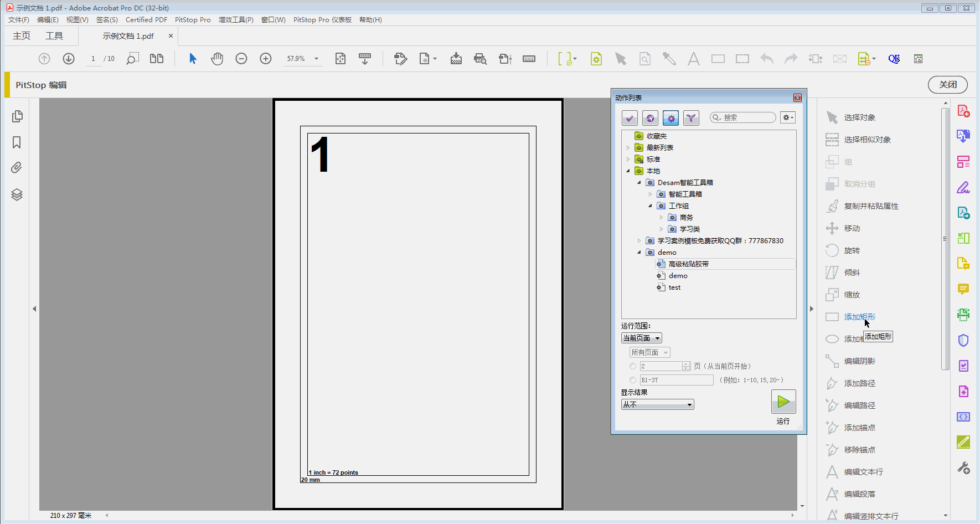
Task: Open the 当前页面 run range dropdown
Action: pyautogui.click(x=641, y=338)
